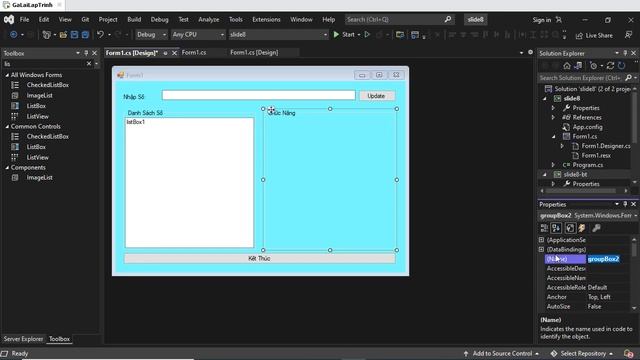This screenshot has width=640, height=360.
Task: Open the Analyze menu
Action: pyautogui.click(x=209, y=19)
